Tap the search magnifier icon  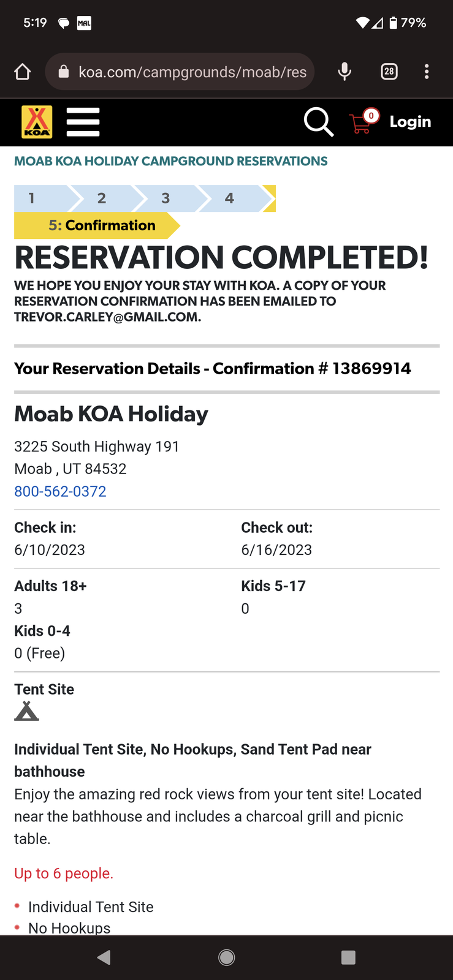coord(319,122)
